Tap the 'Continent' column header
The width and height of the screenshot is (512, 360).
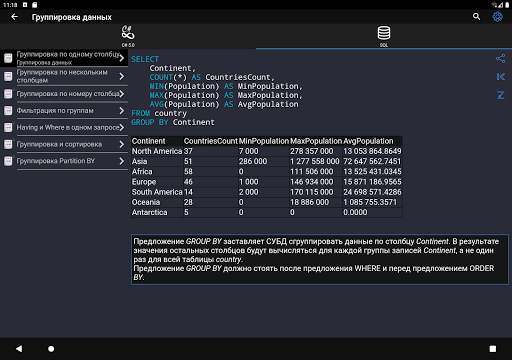pos(148,141)
